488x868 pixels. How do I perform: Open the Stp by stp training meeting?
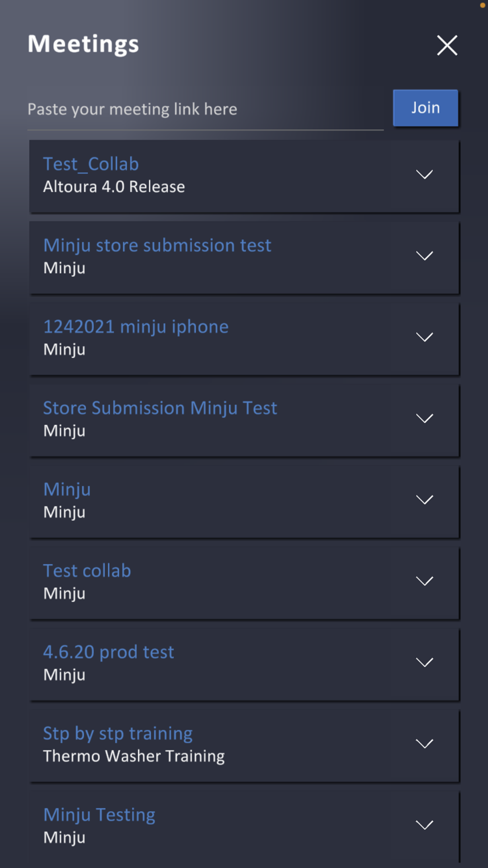pos(118,733)
